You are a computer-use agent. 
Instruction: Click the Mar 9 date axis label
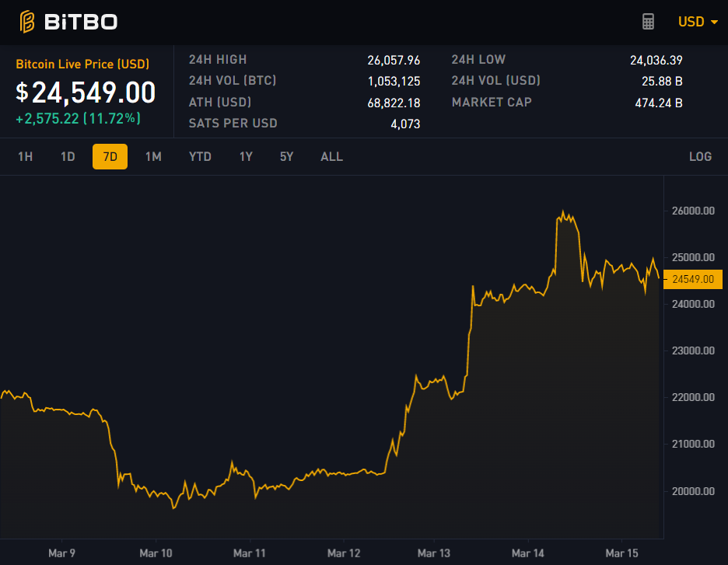coord(61,553)
